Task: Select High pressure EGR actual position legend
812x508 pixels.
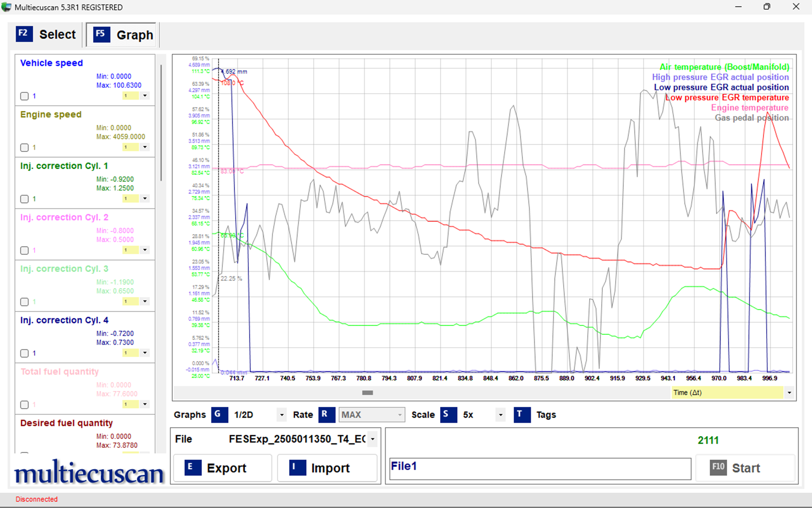Action: coord(720,77)
